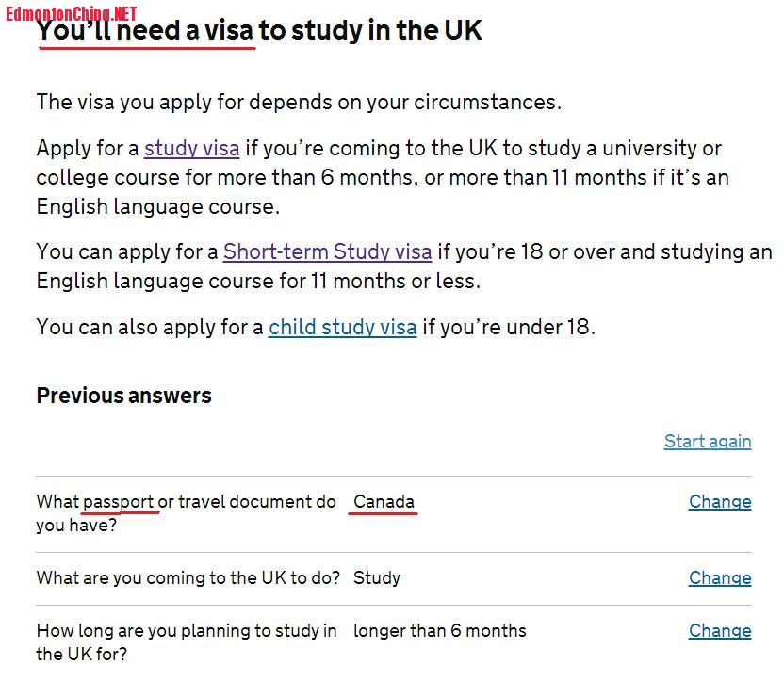Click the 'longer than 6 months' answer
This screenshot has width=784, height=681.
point(439,631)
